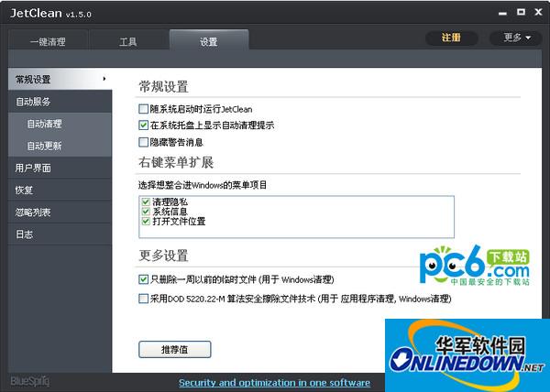The width and height of the screenshot is (550, 392).
Task: Open the 更多 dropdown menu
Action: pyautogui.click(x=515, y=38)
